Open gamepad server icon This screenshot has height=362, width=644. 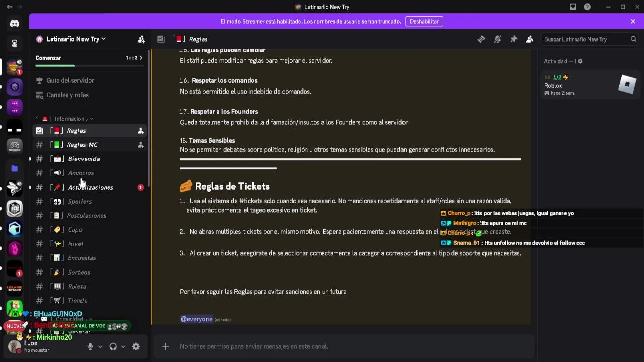coord(15,146)
